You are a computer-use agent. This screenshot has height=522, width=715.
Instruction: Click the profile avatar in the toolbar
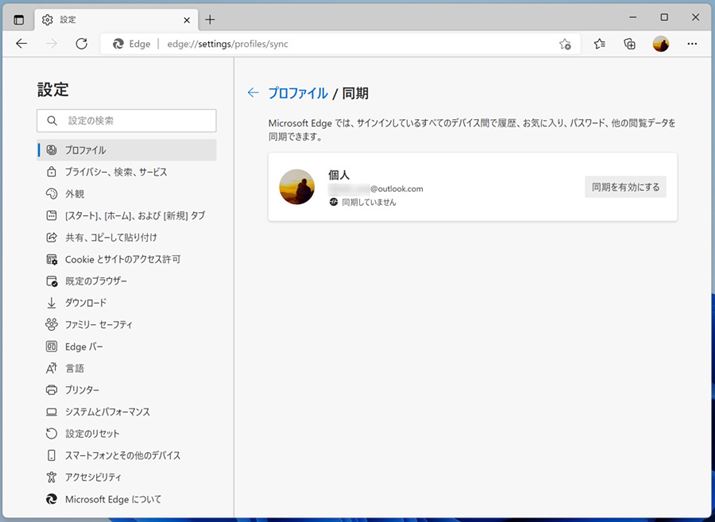tap(660, 44)
